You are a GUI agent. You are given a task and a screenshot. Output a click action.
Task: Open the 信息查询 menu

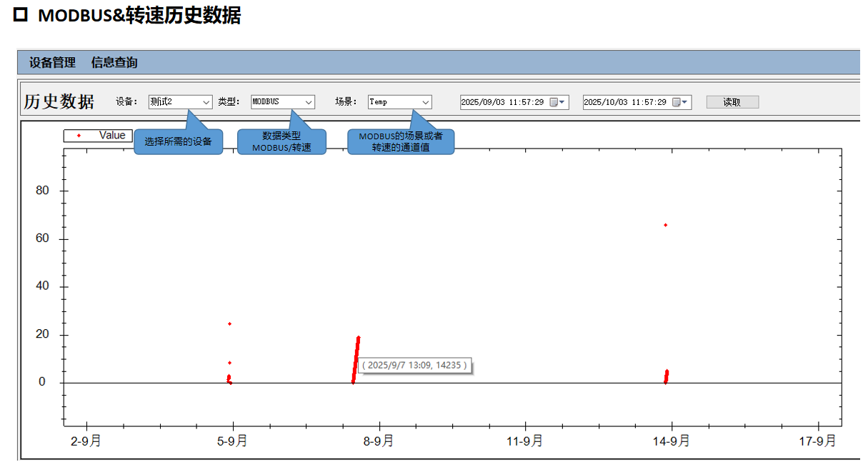114,63
